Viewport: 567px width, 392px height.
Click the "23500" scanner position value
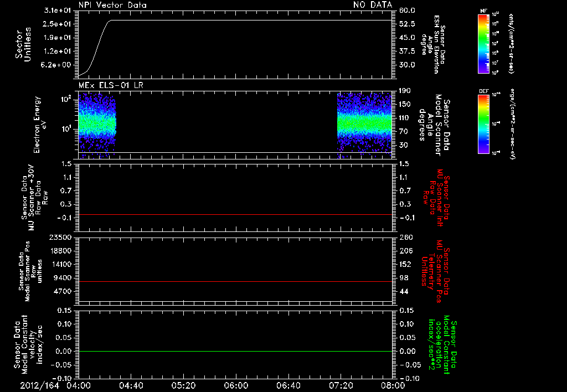pyautogui.click(x=60, y=237)
